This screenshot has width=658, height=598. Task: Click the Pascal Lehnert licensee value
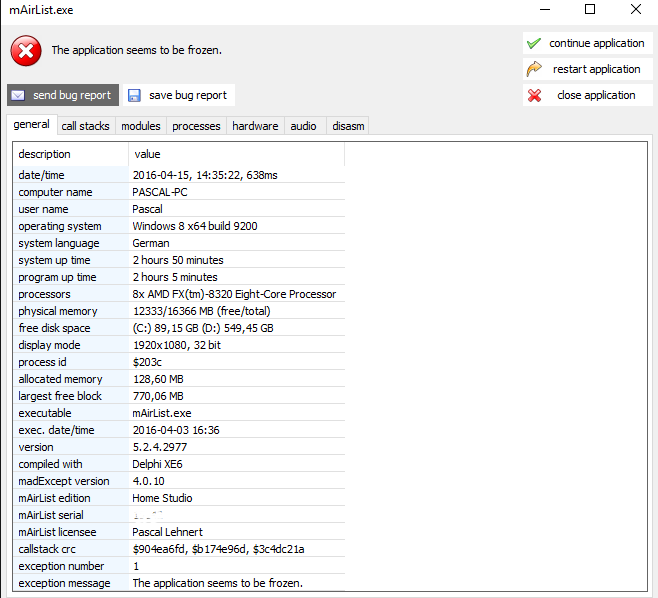coord(167,532)
